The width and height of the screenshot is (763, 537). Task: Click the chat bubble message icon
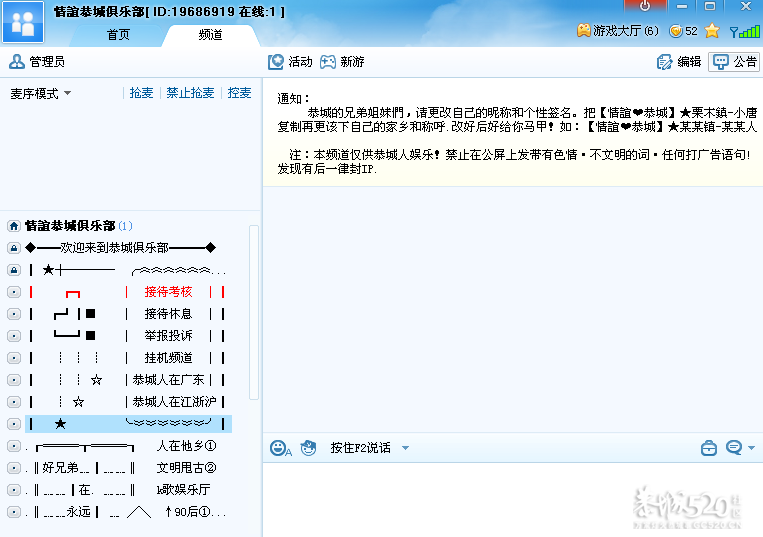point(734,448)
